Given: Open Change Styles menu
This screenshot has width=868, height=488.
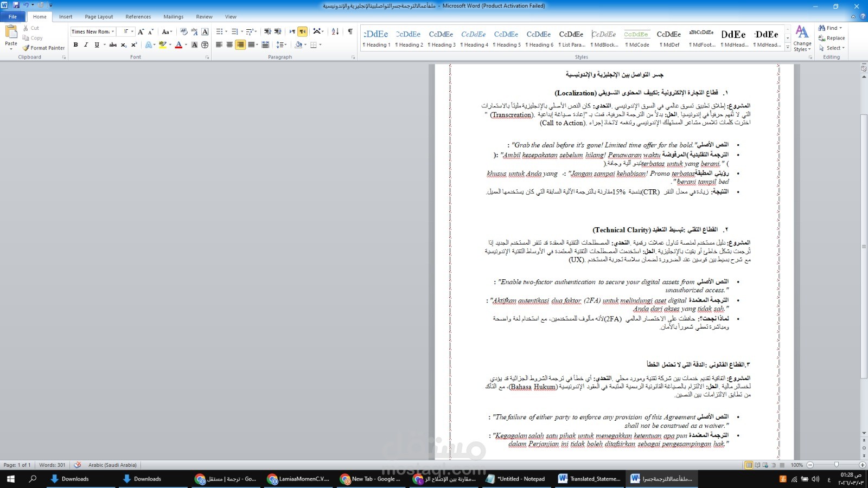Looking at the screenshot, I should [802, 38].
